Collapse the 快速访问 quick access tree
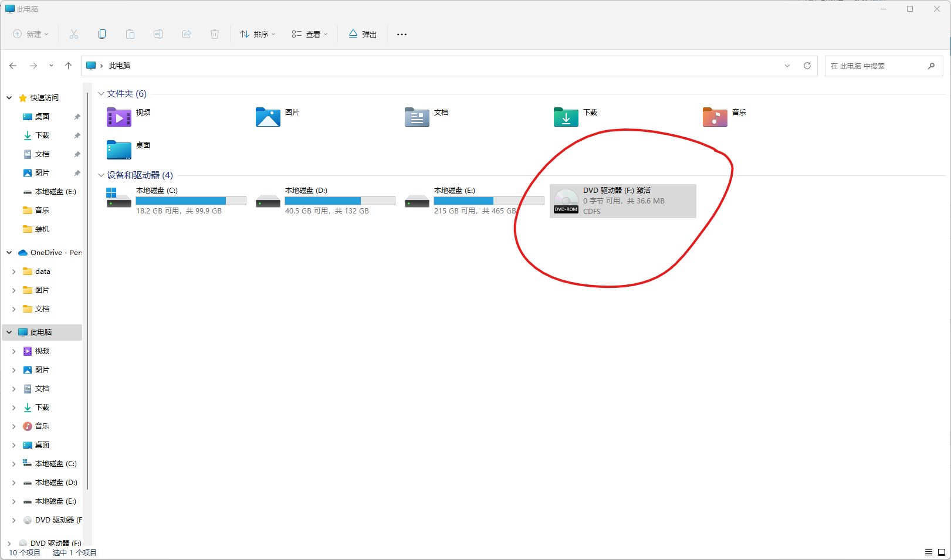 point(9,98)
